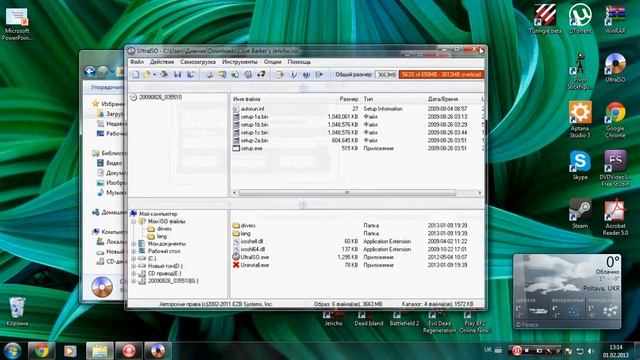The width and height of the screenshot is (640, 360).
Task: Open the Dead Island desktop shortcut
Action: 369,319
